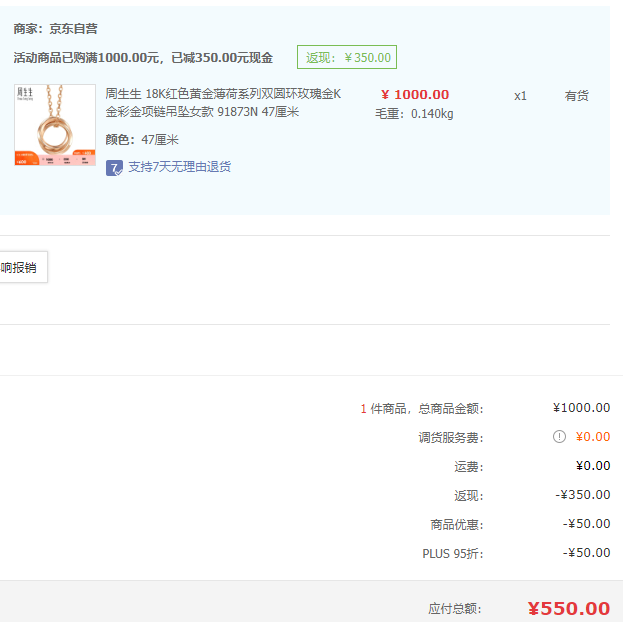This screenshot has height=622, width=623.
Task: Click the 总商品金额 label
Action: 451,409
